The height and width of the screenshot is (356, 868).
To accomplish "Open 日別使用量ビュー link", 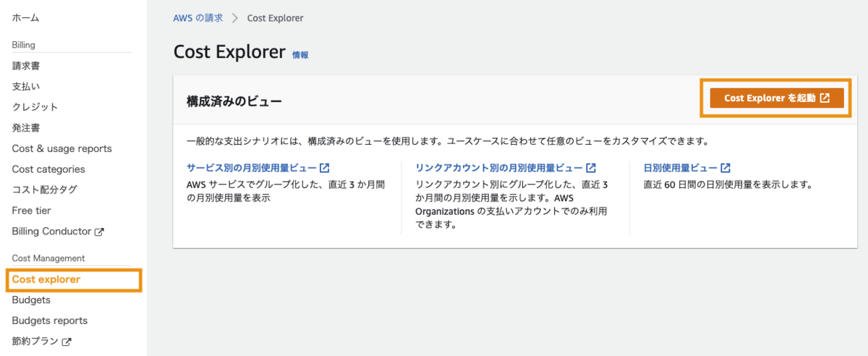I will 681,168.
